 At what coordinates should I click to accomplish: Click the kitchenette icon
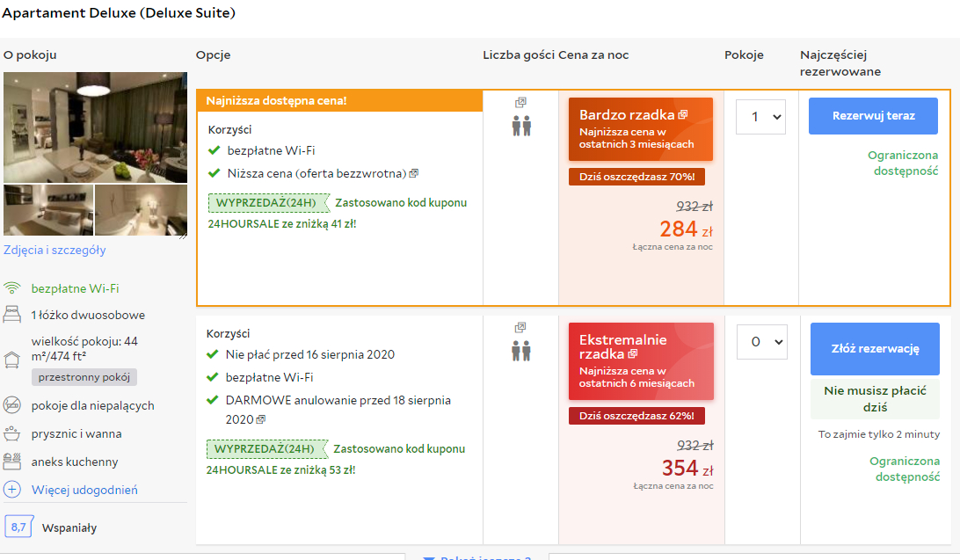12,462
